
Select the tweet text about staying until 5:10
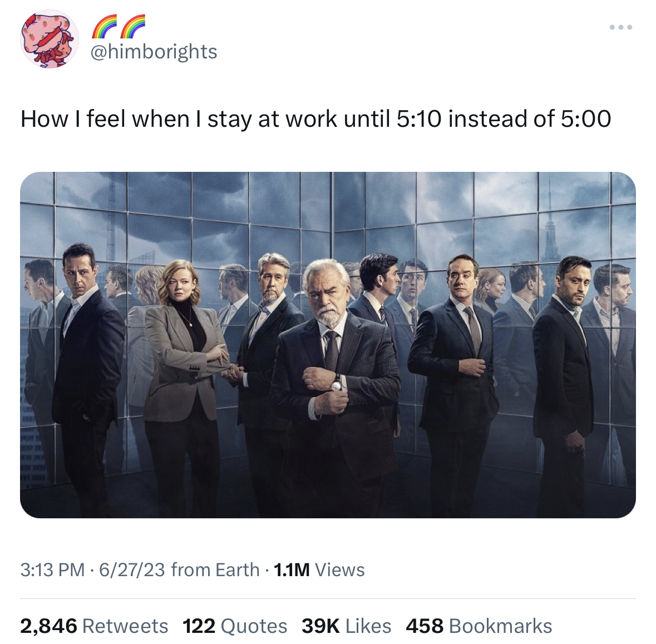click(x=316, y=119)
